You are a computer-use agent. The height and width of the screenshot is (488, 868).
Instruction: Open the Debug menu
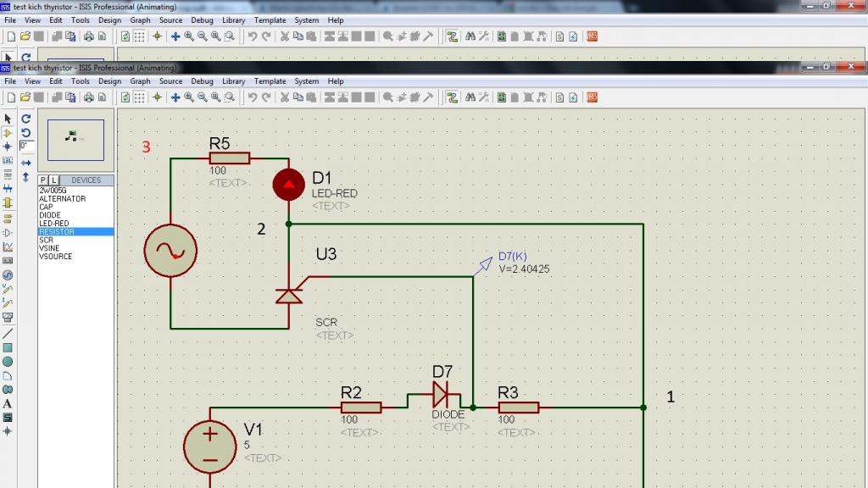202,80
